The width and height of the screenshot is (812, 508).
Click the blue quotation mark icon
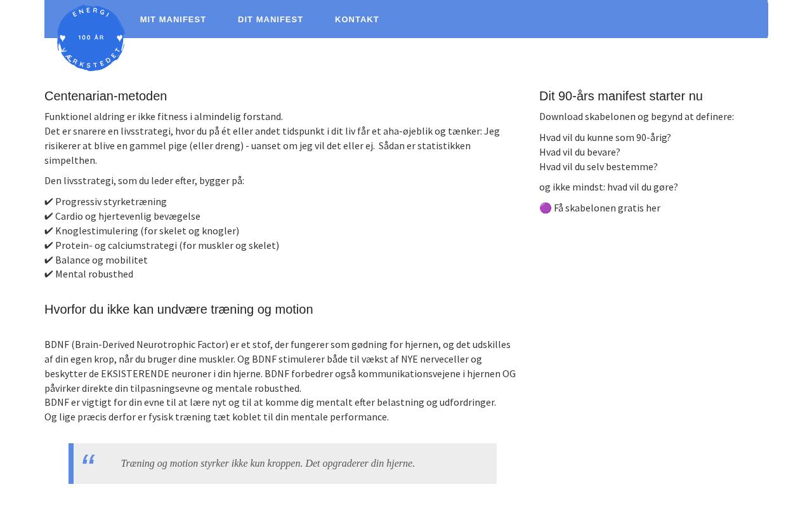click(89, 460)
